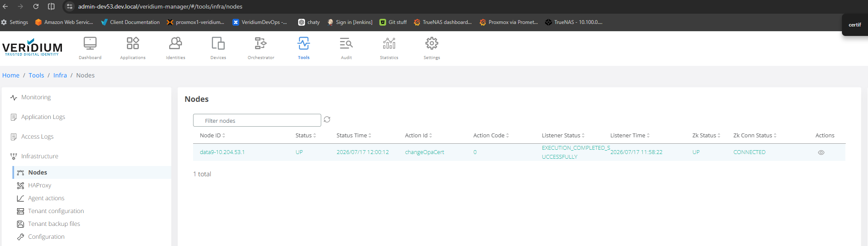Click listener time 2026/07/17 11:58:22
868x246 pixels.
tap(636, 152)
